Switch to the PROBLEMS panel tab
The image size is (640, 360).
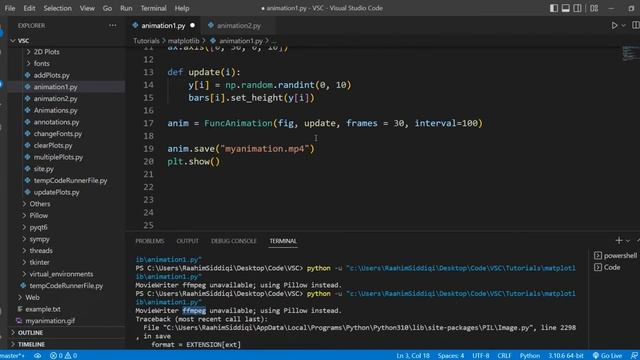click(x=150, y=241)
